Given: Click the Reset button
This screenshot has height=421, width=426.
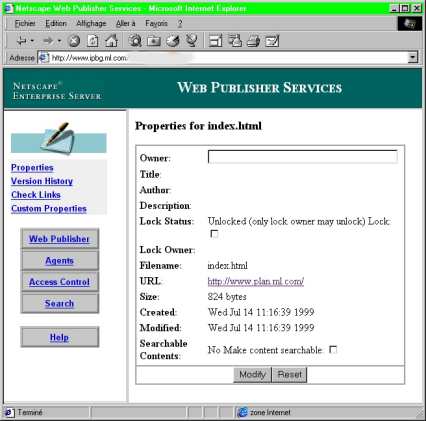Looking at the screenshot, I should click(x=290, y=374).
